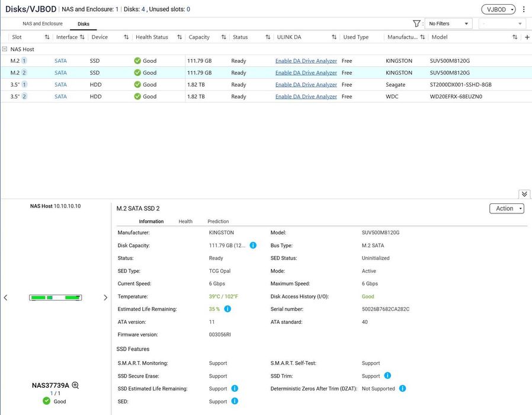
Task: Sort the table by Slot column
Action: pyautogui.click(x=47, y=37)
